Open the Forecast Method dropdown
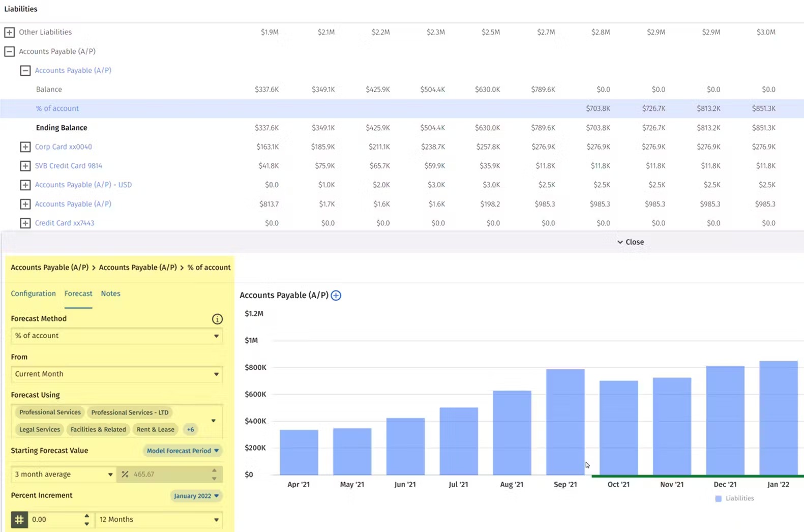Screen dimensions: 804x532 116,336
